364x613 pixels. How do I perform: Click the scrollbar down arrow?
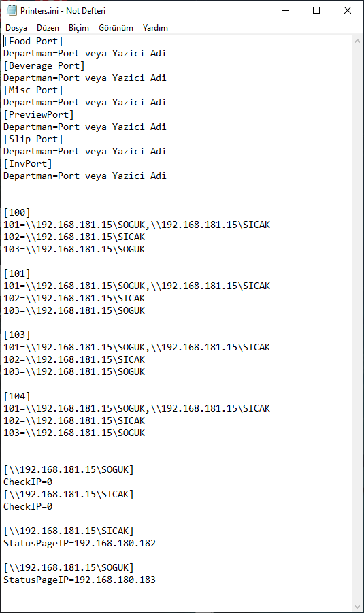pos(357,606)
